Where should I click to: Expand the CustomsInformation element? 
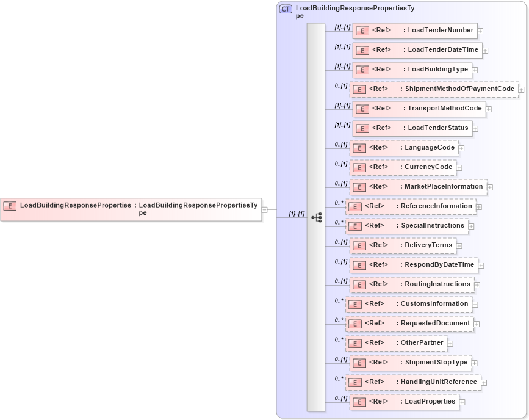pyautogui.click(x=476, y=304)
